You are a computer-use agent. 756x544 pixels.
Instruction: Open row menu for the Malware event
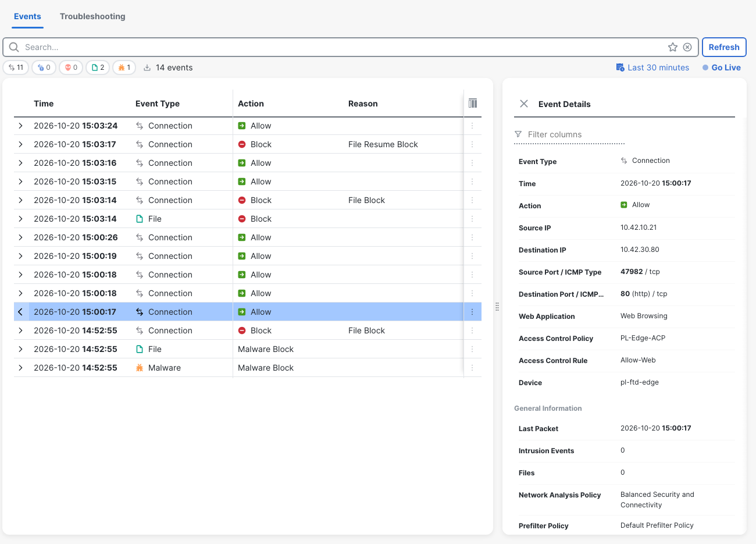[472, 368]
